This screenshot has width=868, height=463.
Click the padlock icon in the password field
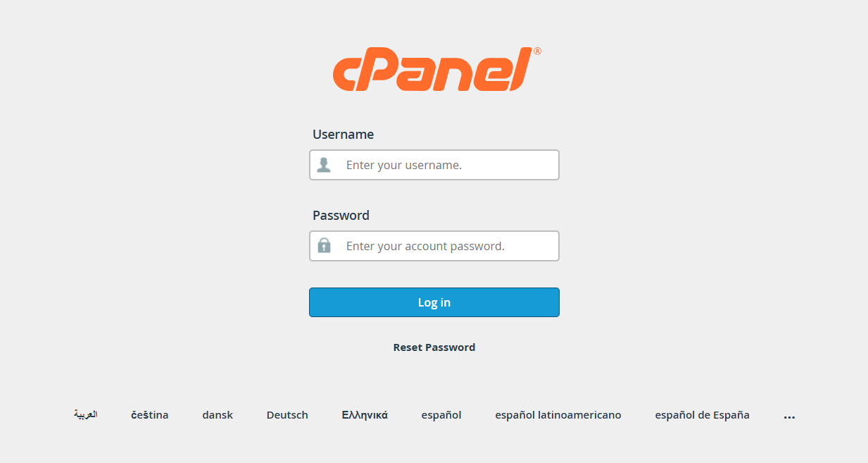click(324, 245)
